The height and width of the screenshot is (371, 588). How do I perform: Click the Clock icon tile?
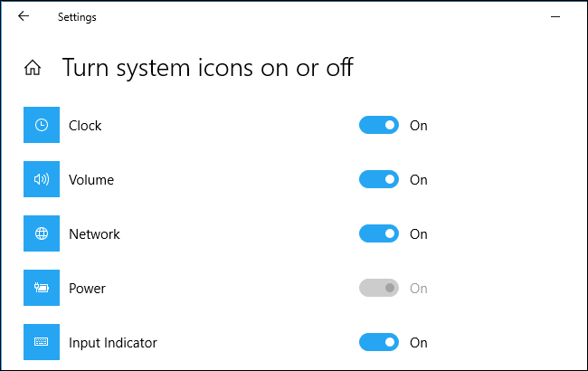click(x=42, y=126)
